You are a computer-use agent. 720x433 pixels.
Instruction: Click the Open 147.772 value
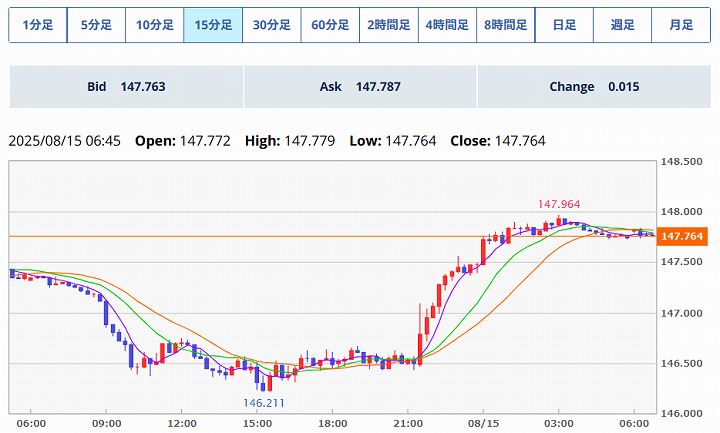coord(183,141)
